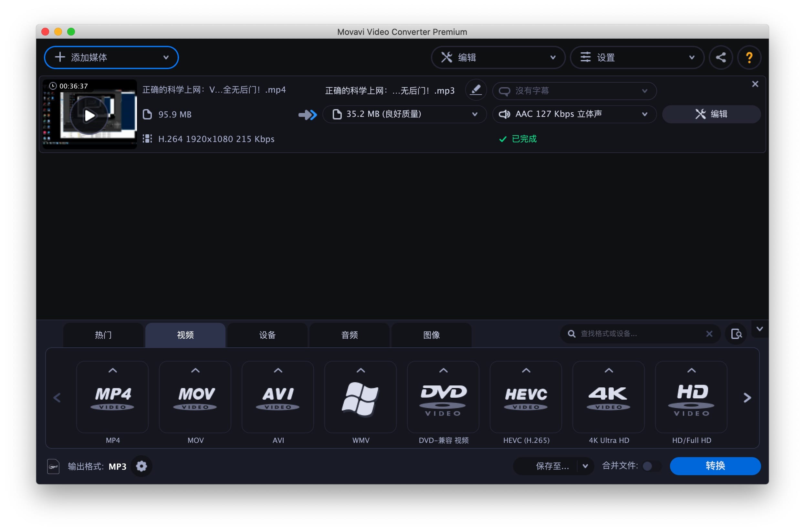Open the 沒有字幕 subtitle dropdown
805x532 pixels.
[x=574, y=91]
